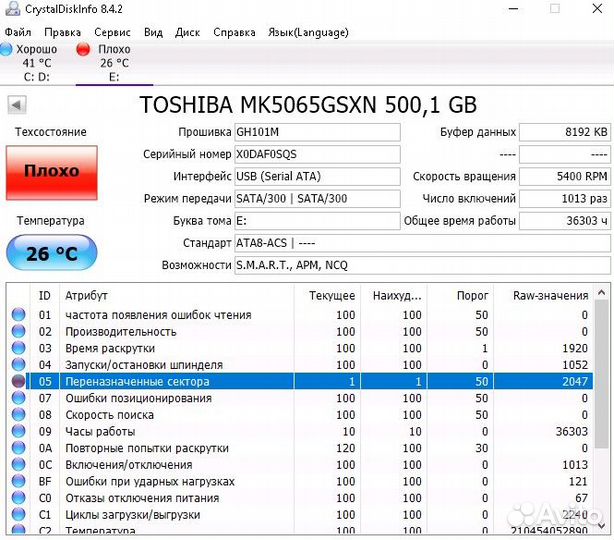
Task: Click the serial number field X0DAF0SQS
Action: [317, 154]
